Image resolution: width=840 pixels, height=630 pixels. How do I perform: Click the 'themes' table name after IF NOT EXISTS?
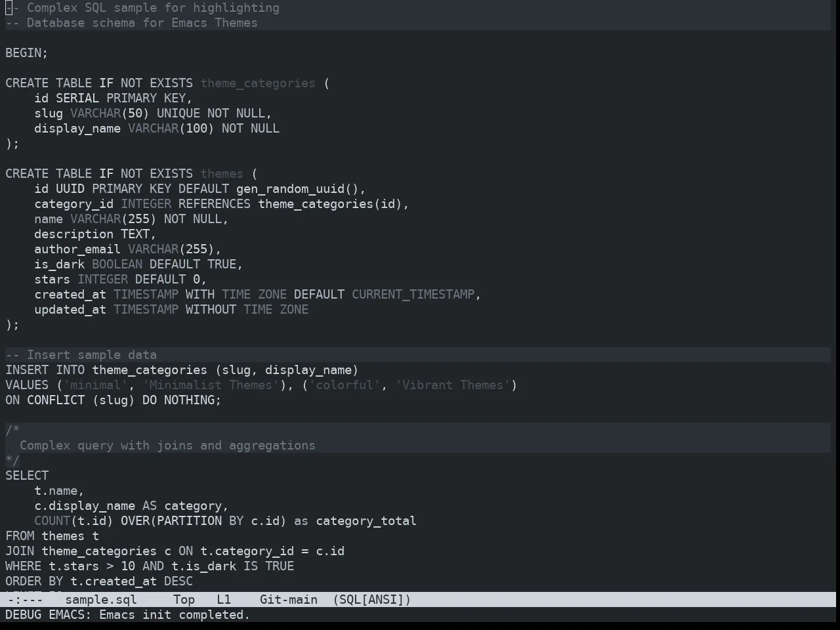[222, 173]
